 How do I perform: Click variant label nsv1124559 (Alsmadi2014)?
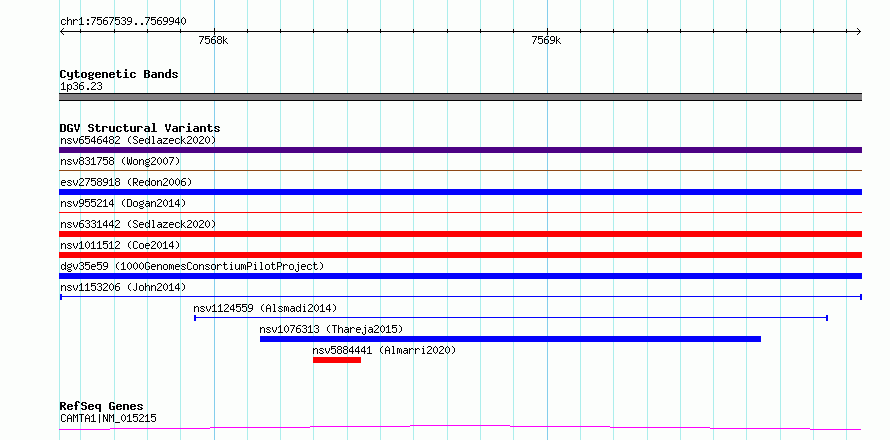265,308
